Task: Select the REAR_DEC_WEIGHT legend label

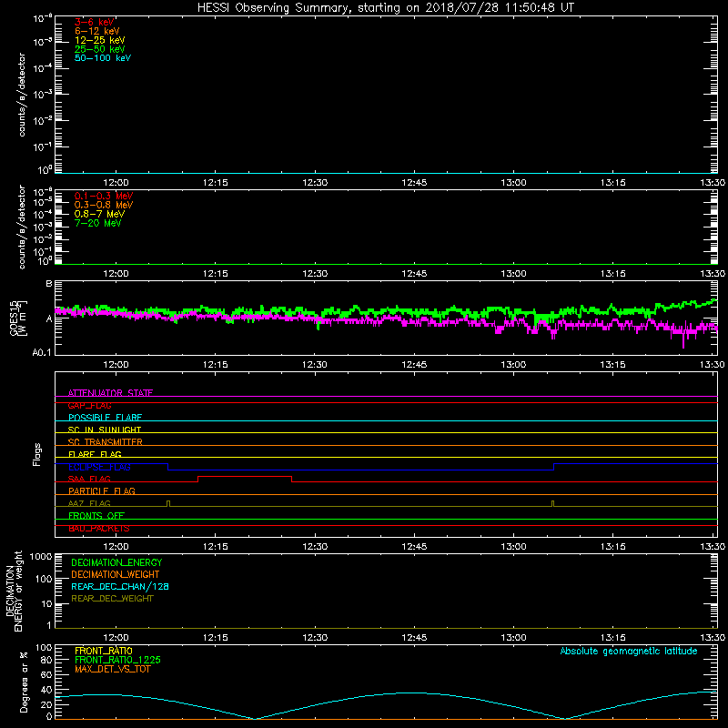Action: [x=112, y=599]
